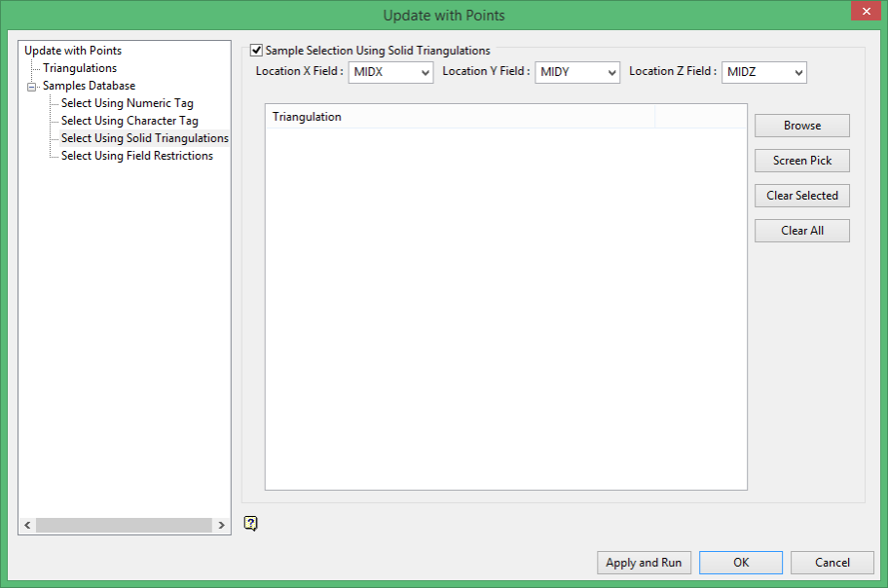Uncheck Sample Selection Using Solid Triangulations
The image size is (888, 588).
coord(256,51)
